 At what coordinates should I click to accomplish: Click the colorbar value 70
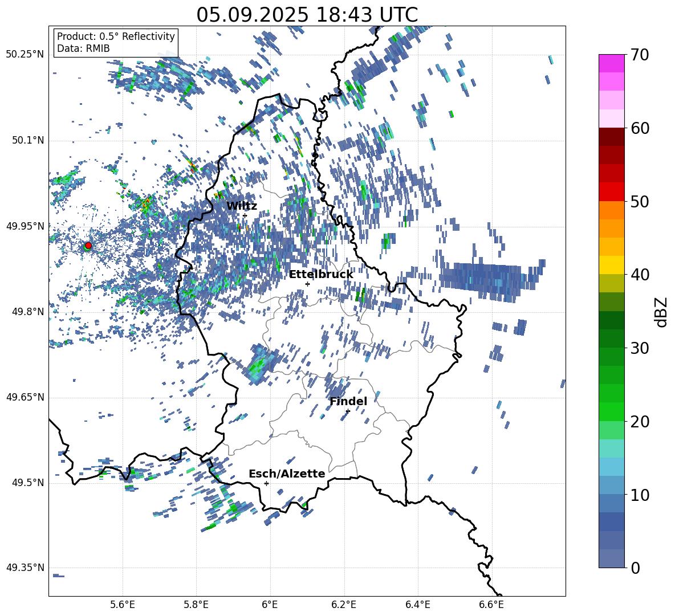[x=640, y=55]
